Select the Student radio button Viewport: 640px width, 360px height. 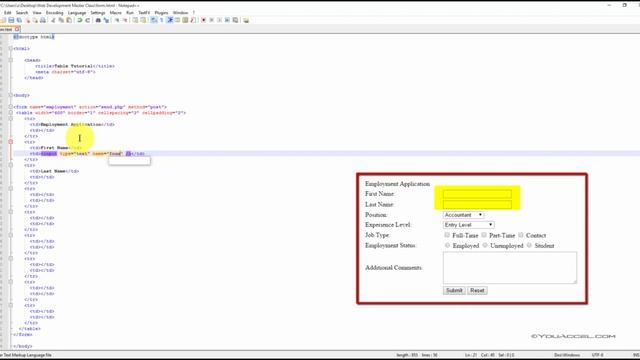(529, 245)
